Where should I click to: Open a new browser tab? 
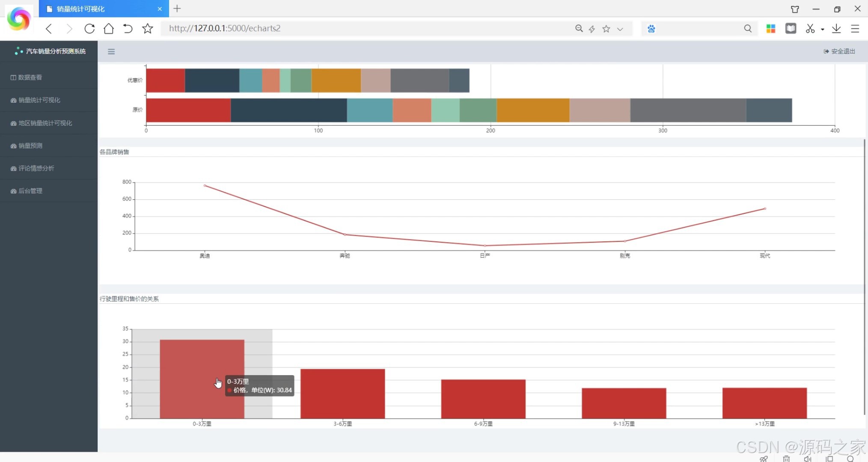pos(177,9)
